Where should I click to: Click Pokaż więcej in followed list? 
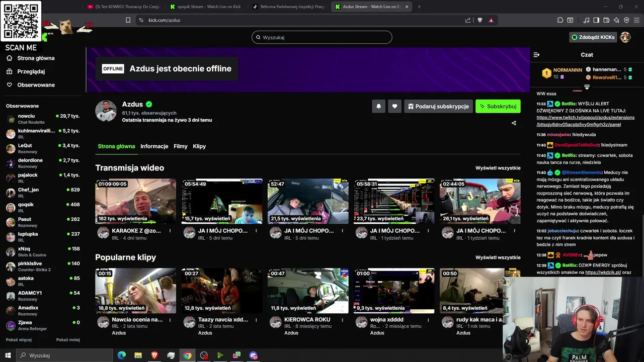(x=19, y=340)
